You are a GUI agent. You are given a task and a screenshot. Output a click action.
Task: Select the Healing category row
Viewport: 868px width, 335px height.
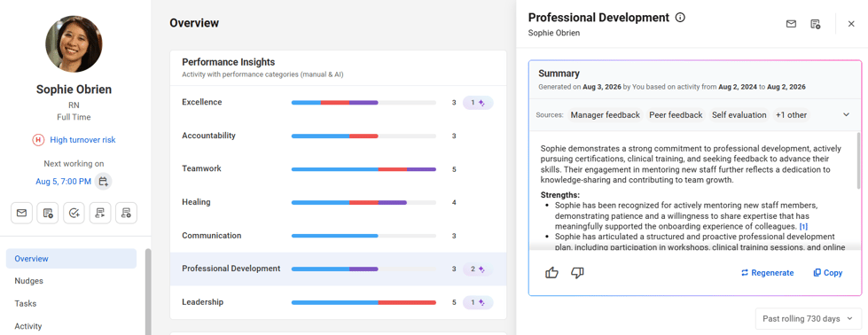(x=338, y=202)
